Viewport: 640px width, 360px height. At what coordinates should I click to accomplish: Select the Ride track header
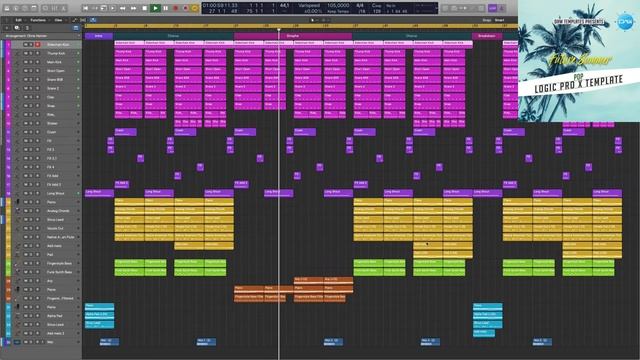pyautogui.click(x=47, y=115)
